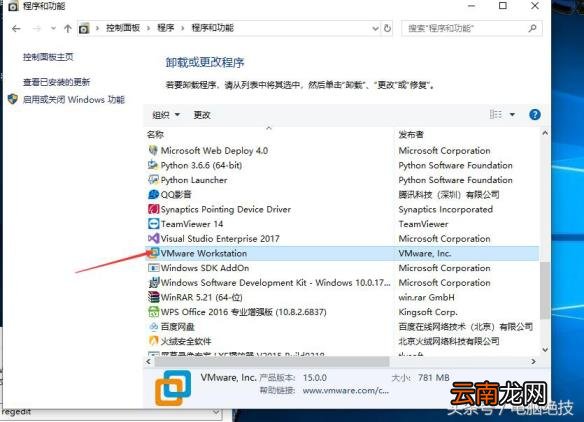Select Synaptics Incorporated publisher cell
The width and height of the screenshot is (584, 422).
[445, 209]
